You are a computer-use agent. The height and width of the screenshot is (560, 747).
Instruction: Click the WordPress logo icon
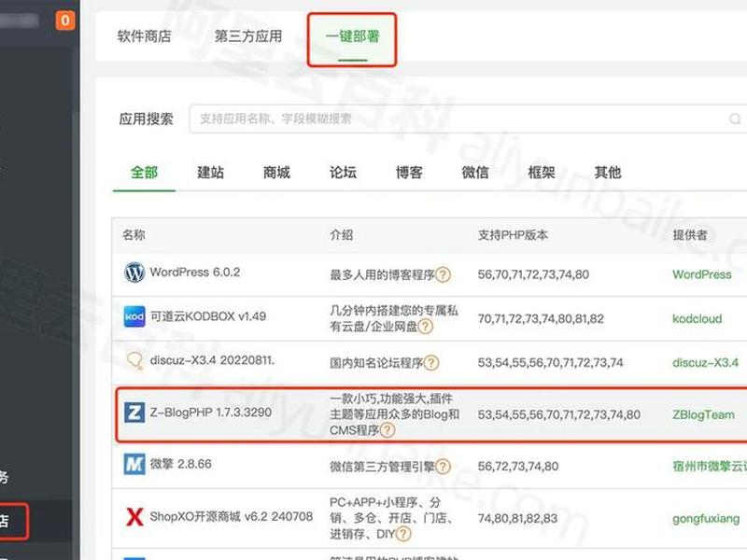click(134, 273)
